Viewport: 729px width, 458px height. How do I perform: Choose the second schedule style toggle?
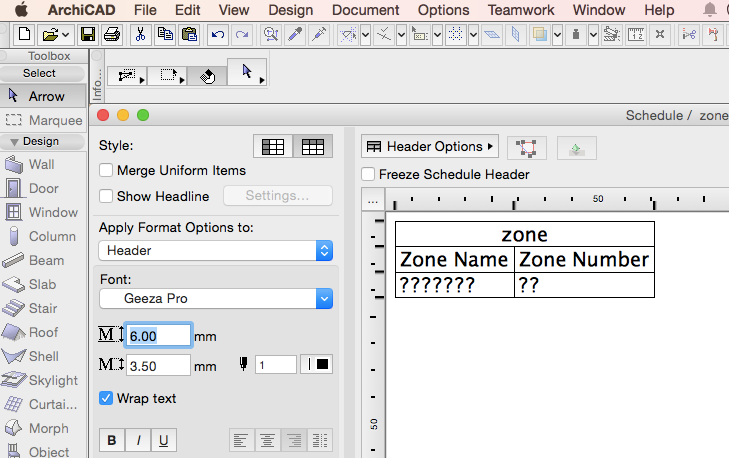pos(313,147)
